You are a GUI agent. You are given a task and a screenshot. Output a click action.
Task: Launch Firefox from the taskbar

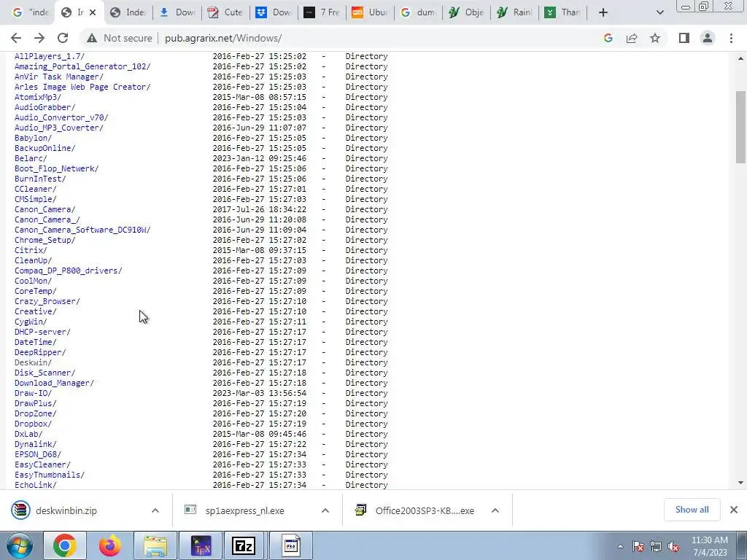tap(109, 545)
